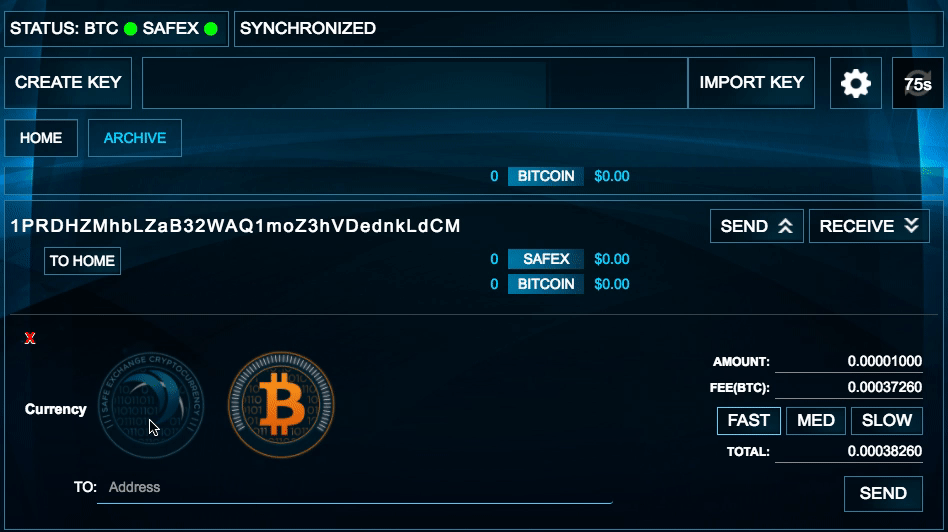Select the Safe Exchange coin currency icon
This screenshot has height=532, width=948.
coord(151,405)
